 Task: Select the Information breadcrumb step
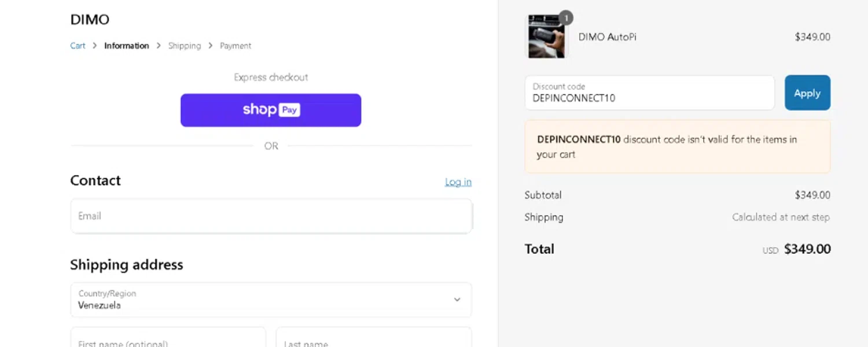point(127,46)
